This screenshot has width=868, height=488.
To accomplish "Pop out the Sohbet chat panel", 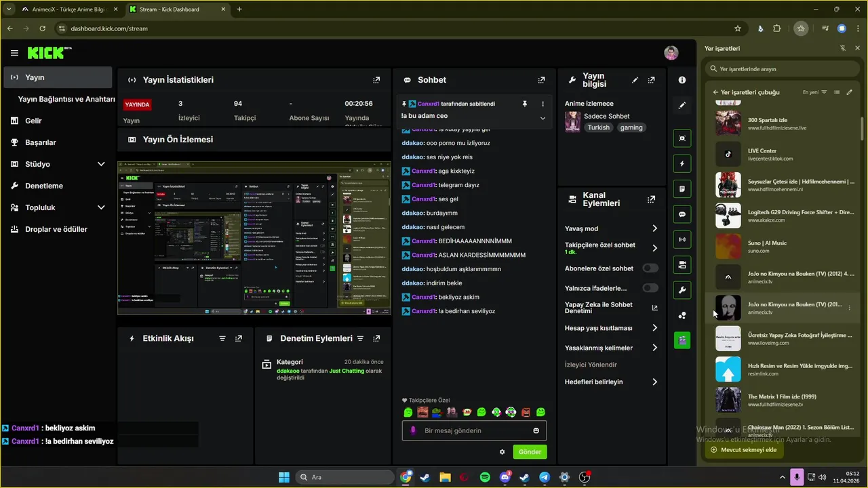I will (541, 80).
